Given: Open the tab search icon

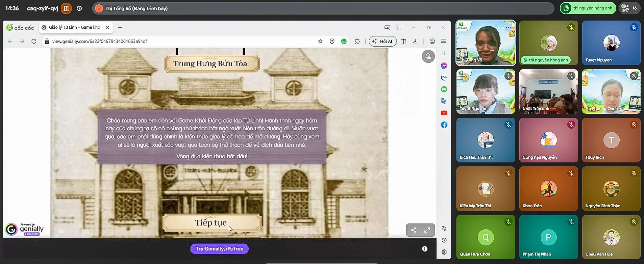Looking at the screenshot, I should 387,27.
